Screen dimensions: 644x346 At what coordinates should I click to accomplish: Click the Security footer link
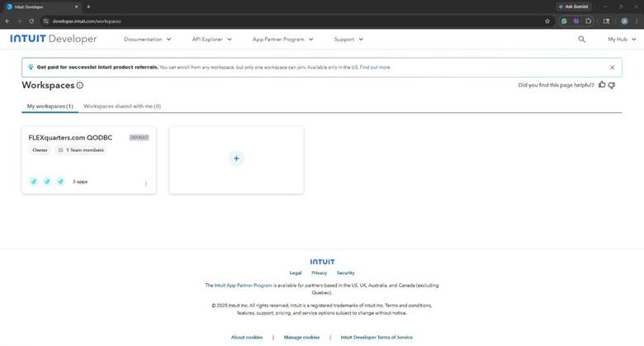[x=345, y=273]
